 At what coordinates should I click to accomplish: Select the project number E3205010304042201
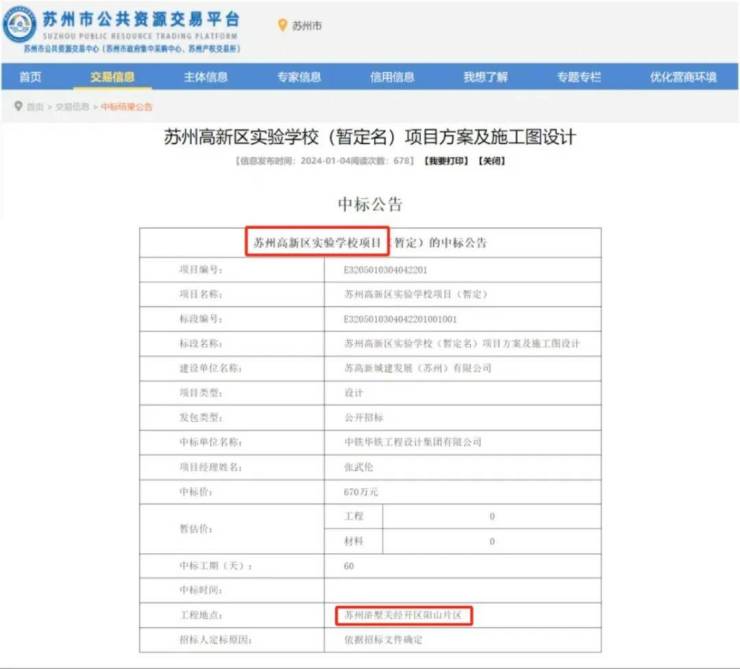386,270
